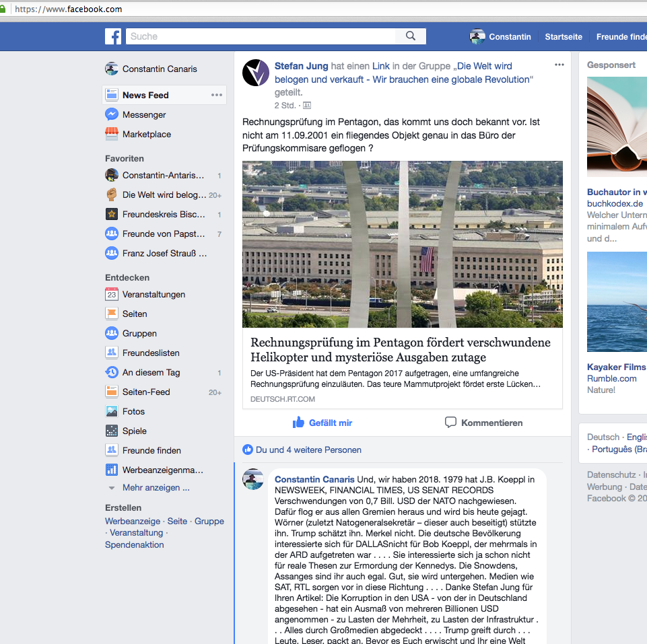Image resolution: width=647 pixels, height=644 pixels.
Task: Click the Kayaker Films ocean ad image
Action: point(617,301)
